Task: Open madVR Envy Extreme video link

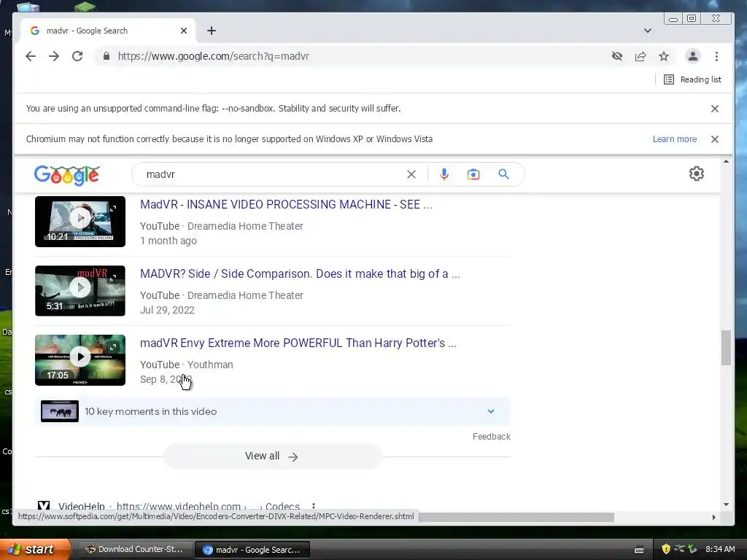Action: coord(298,343)
